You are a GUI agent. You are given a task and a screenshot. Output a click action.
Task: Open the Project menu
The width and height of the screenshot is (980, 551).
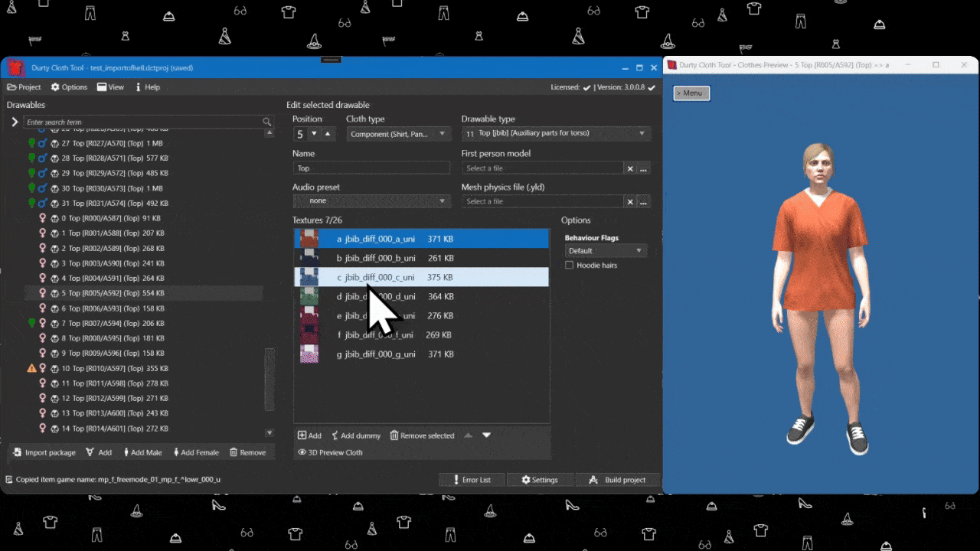tap(24, 87)
